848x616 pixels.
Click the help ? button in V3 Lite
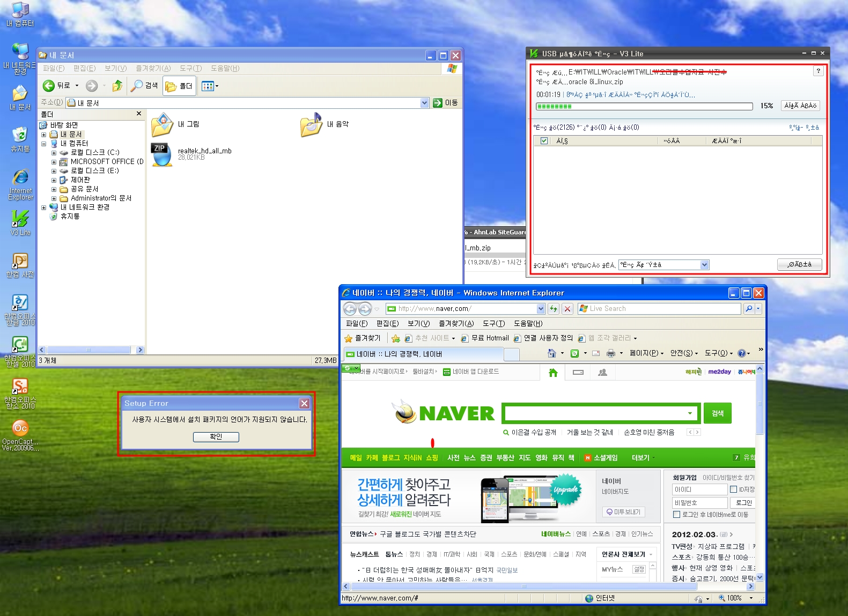pos(818,71)
